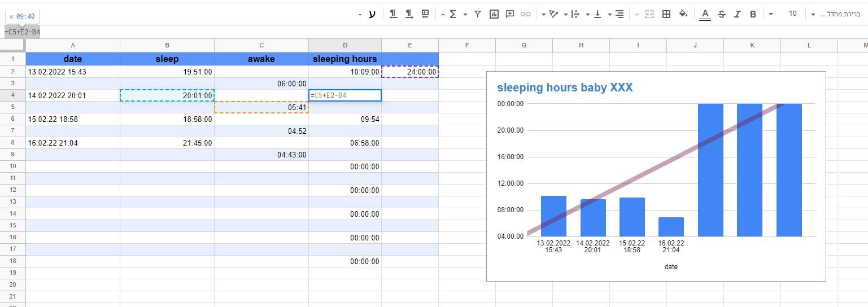The width and height of the screenshot is (868, 307).
Task: Insert a comment from the toolbar
Action: point(510,14)
